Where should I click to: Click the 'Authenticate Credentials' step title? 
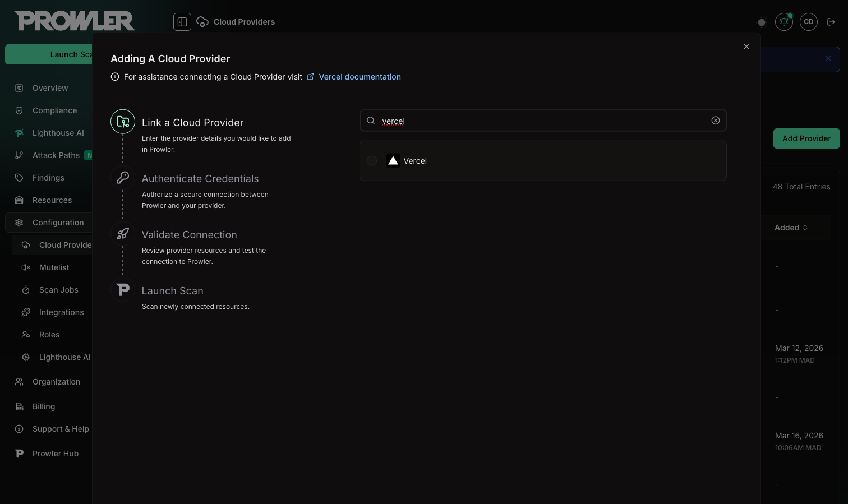200,179
